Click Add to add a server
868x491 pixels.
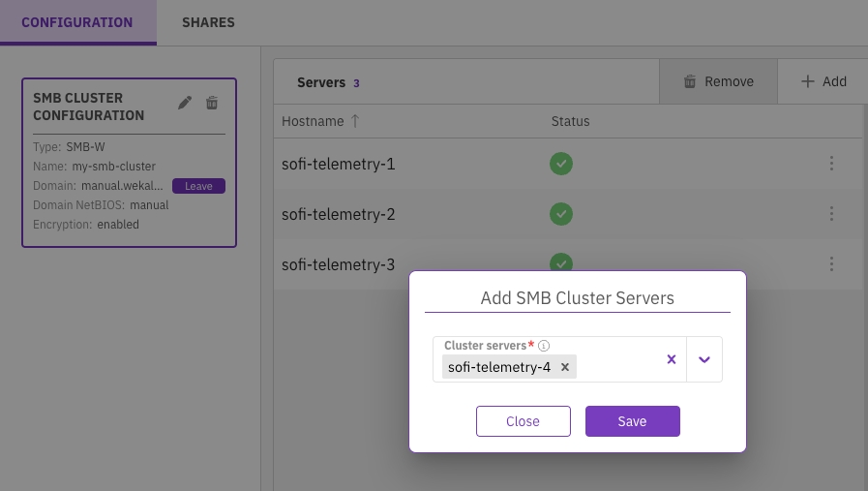[x=823, y=81]
